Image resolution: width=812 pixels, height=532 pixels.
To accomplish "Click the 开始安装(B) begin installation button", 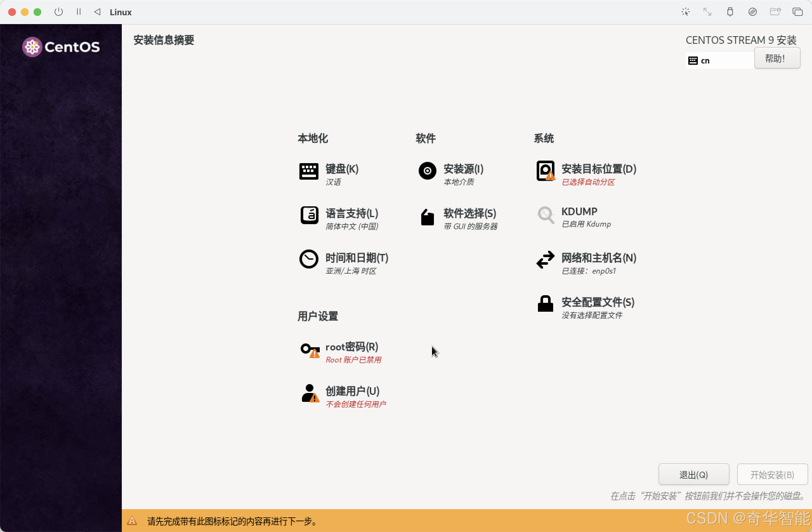I will [772, 475].
